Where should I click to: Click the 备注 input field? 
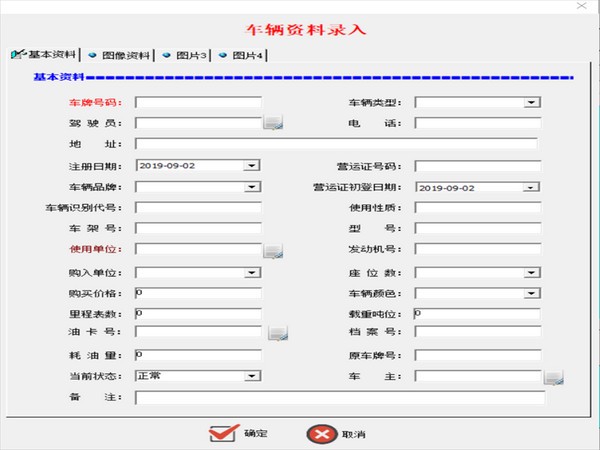[340, 398]
